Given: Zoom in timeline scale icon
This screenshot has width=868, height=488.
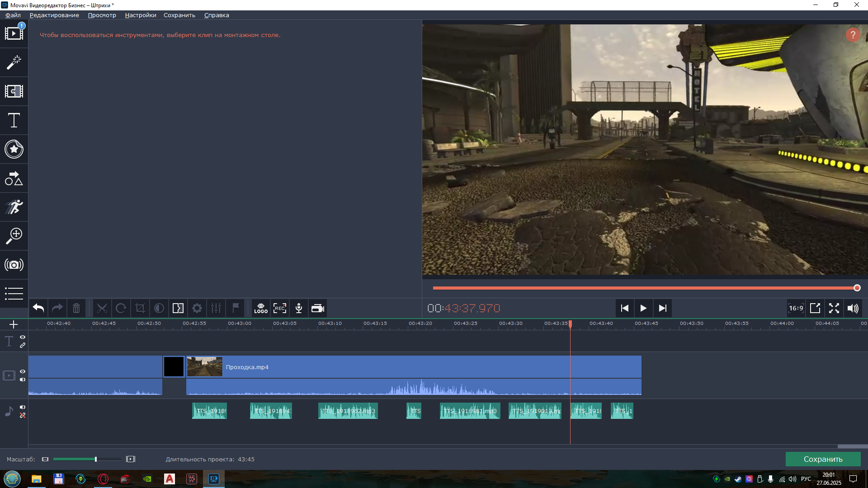Looking at the screenshot, I should pyautogui.click(x=131, y=459).
